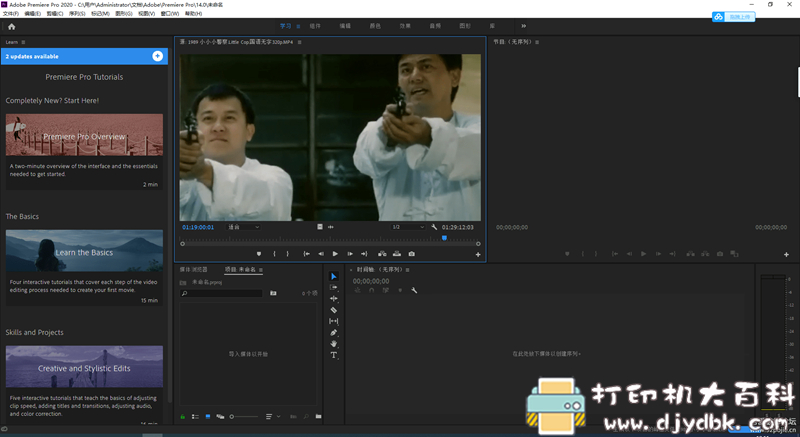
Task: Toggle project writable green lock
Action: click(183, 417)
